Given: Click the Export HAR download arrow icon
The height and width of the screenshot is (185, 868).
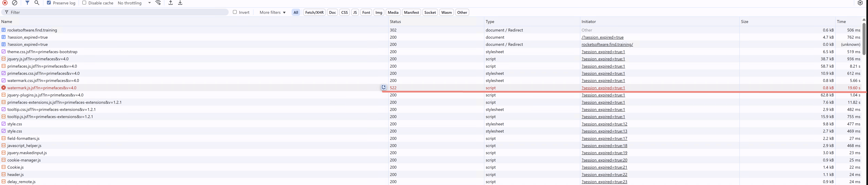Looking at the screenshot, I should click(180, 3).
